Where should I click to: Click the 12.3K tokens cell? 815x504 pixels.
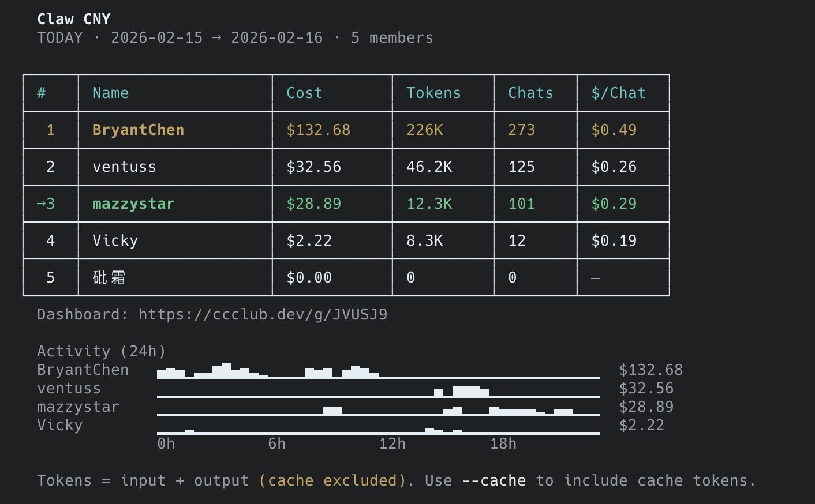tap(429, 204)
